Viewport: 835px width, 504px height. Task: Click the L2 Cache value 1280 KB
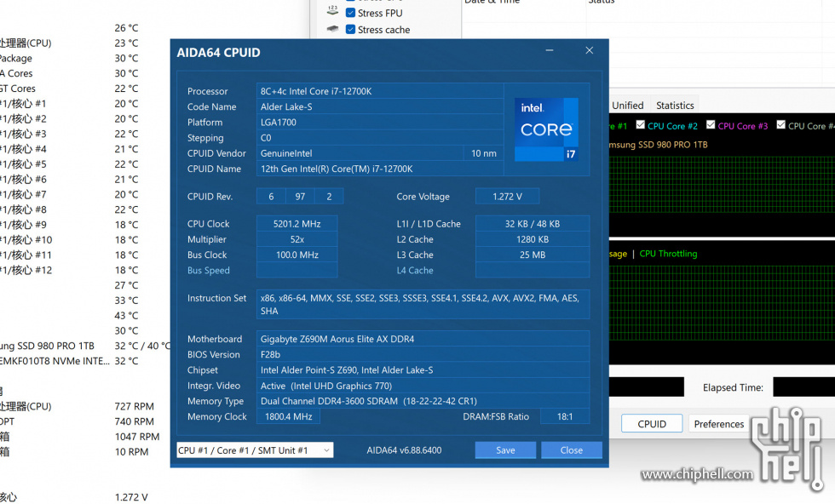click(533, 239)
